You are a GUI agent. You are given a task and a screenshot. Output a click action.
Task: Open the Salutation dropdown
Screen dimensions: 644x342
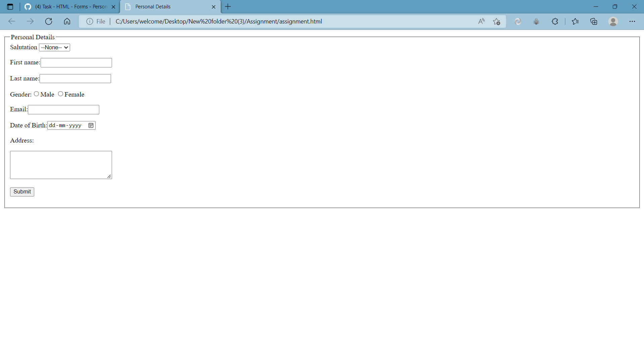coord(54,47)
